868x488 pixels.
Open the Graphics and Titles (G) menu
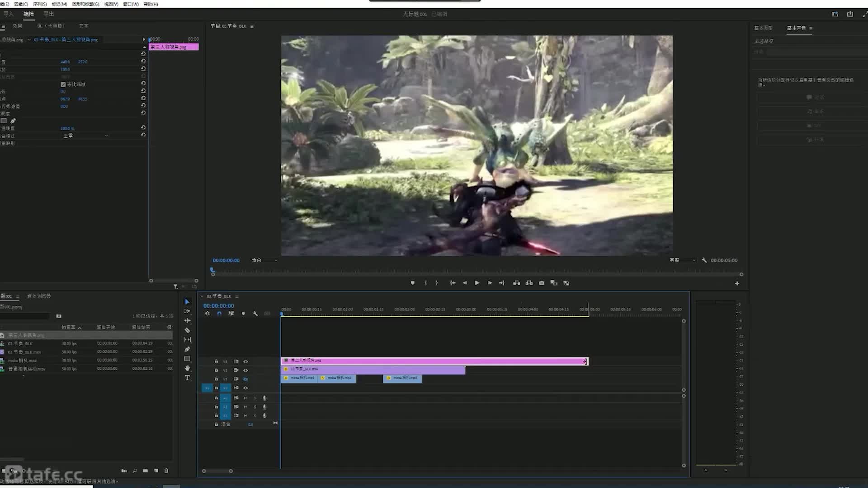[x=86, y=4]
